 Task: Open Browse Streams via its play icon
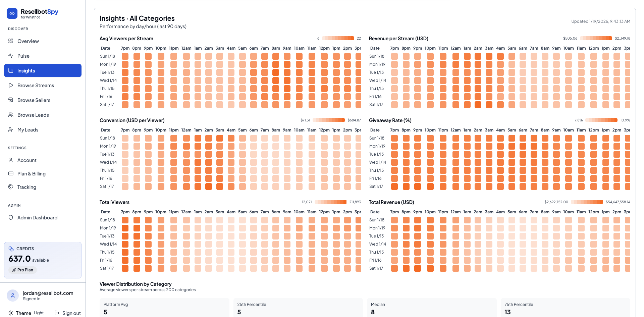coord(11,85)
